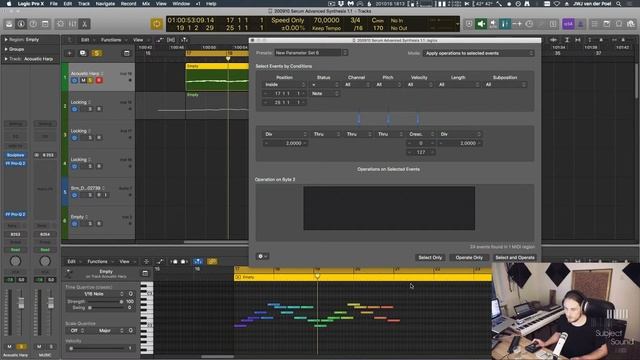
Task: Click the Select and Operate button
Action: (x=515, y=258)
